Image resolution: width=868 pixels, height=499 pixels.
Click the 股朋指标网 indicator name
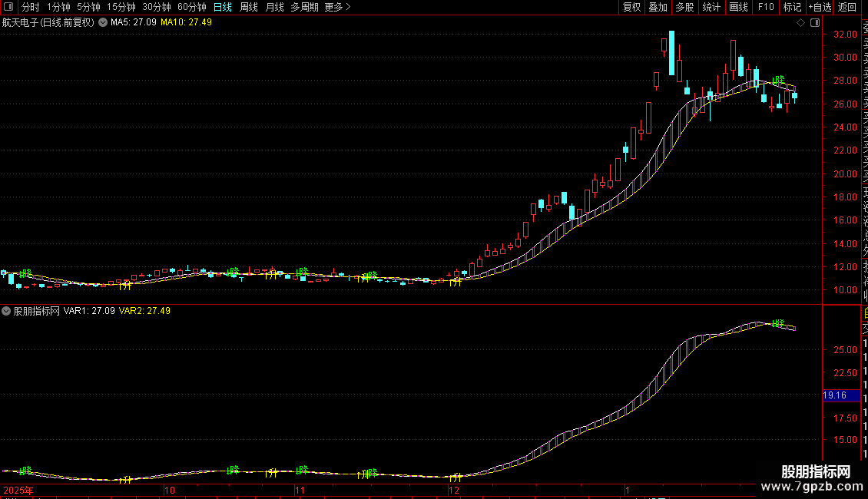click(37, 311)
